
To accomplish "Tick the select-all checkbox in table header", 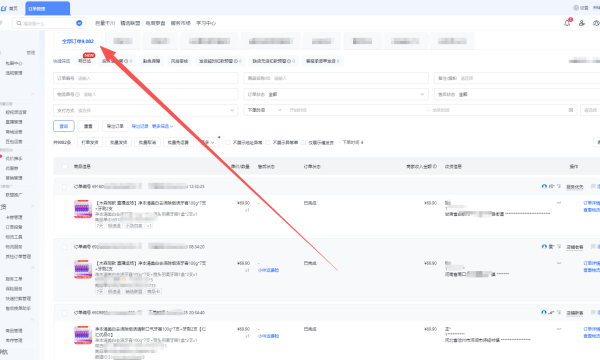I will point(65,167).
